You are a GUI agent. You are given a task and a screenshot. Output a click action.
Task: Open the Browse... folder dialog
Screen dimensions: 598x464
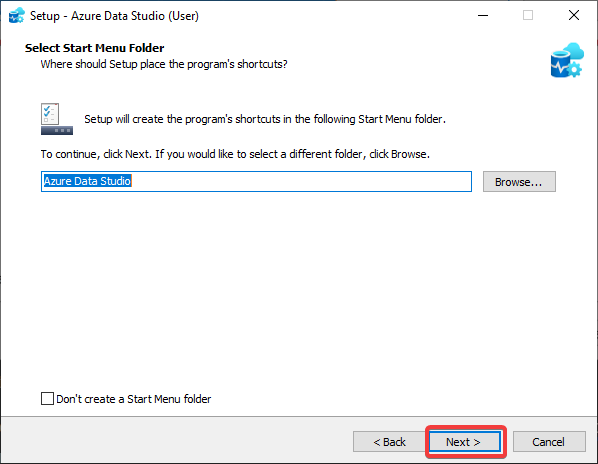pos(519,181)
